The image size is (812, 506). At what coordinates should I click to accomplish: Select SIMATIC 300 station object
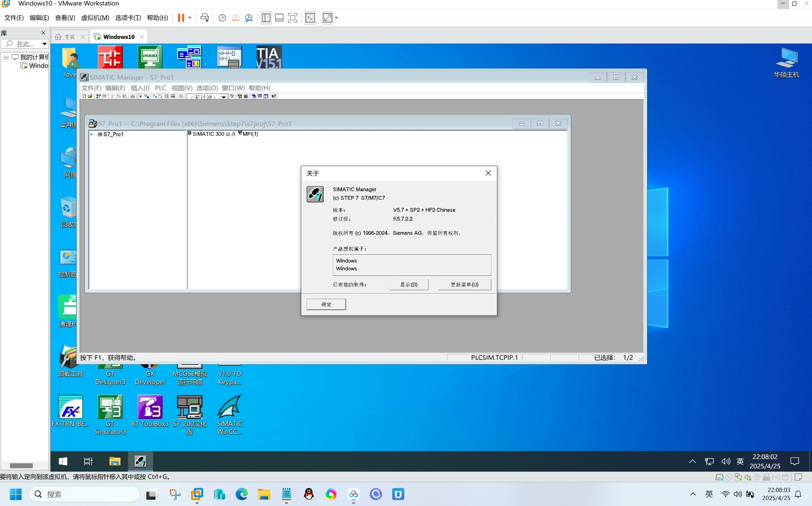click(211, 134)
